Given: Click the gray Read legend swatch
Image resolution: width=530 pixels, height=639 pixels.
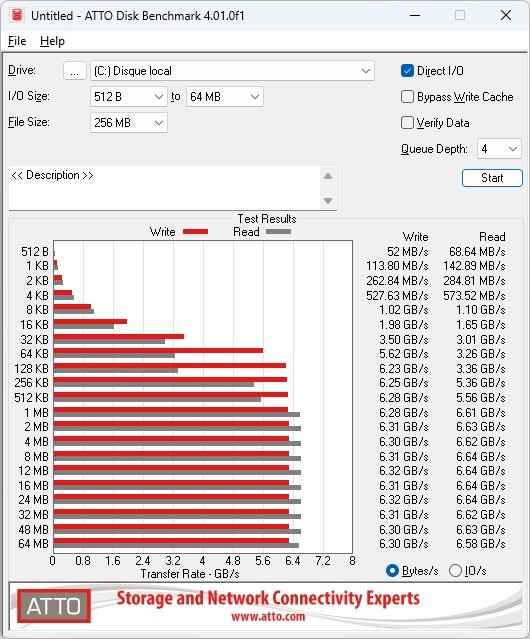Looking at the screenshot, I should [279, 231].
